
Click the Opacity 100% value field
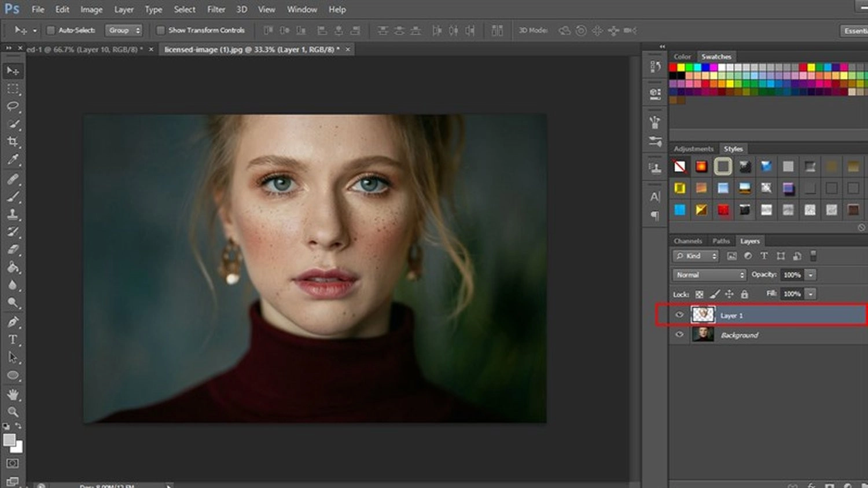[x=792, y=275]
